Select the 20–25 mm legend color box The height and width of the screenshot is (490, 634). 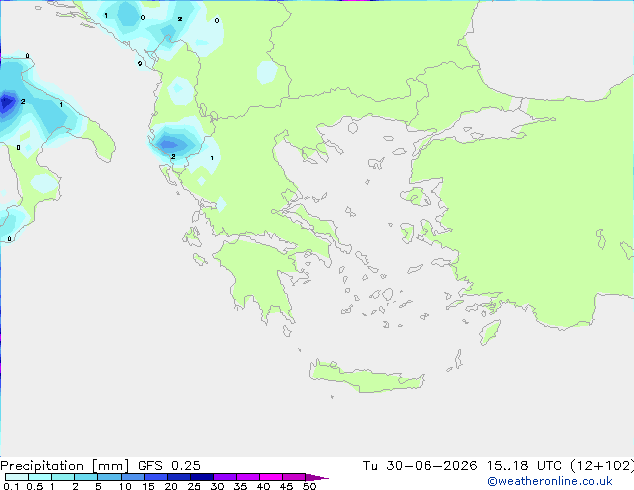[178, 477]
